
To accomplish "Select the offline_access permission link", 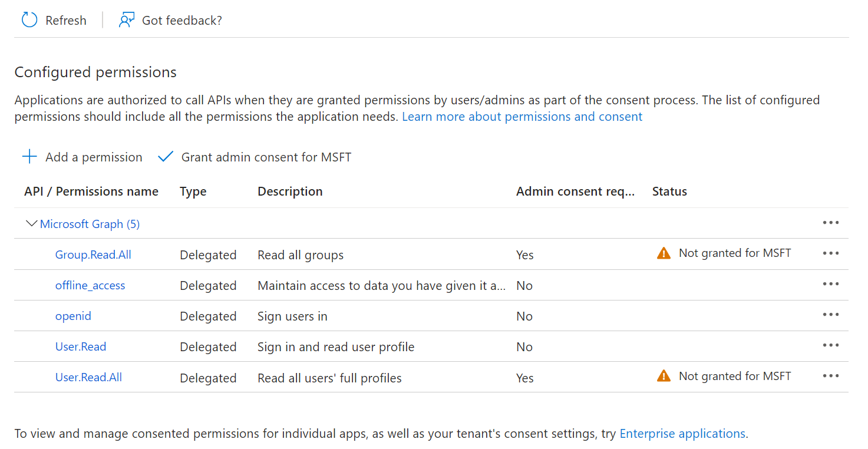I will [90, 285].
